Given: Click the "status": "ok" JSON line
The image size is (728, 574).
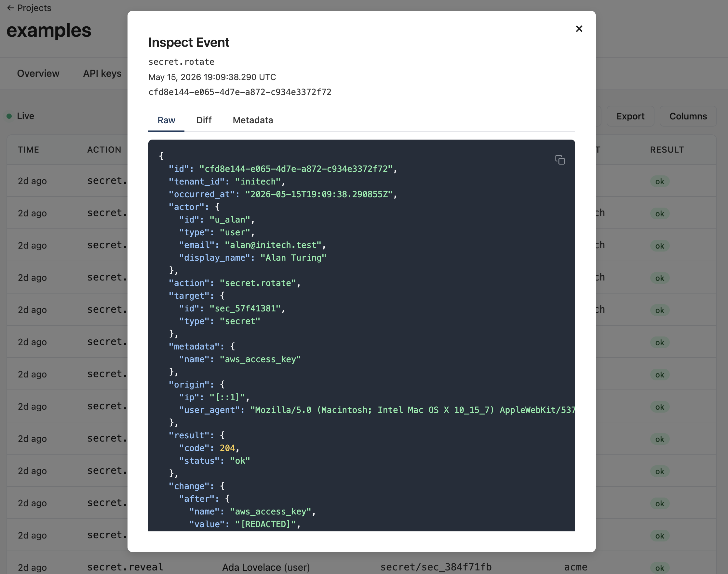Looking at the screenshot, I should pos(214,461).
